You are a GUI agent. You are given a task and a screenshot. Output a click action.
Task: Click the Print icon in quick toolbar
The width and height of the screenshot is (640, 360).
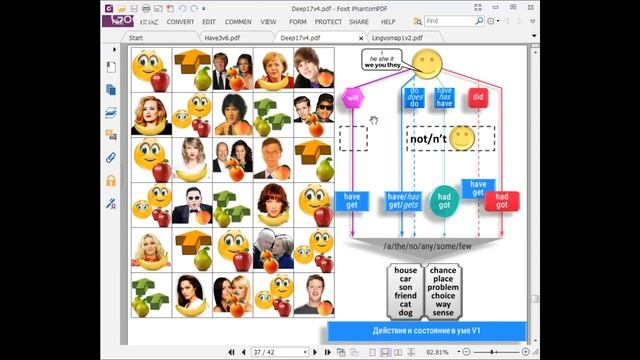coord(146,8)
